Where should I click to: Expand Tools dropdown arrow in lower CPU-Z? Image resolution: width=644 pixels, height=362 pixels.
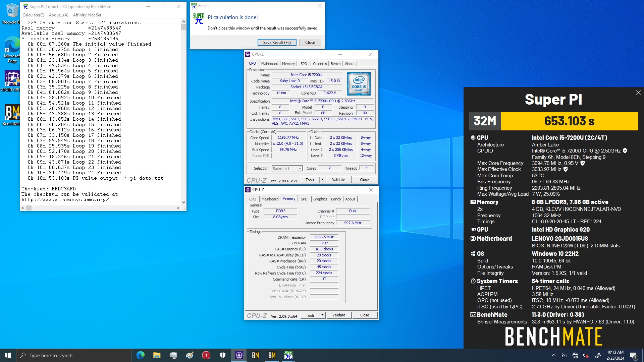tap(322, 315)
